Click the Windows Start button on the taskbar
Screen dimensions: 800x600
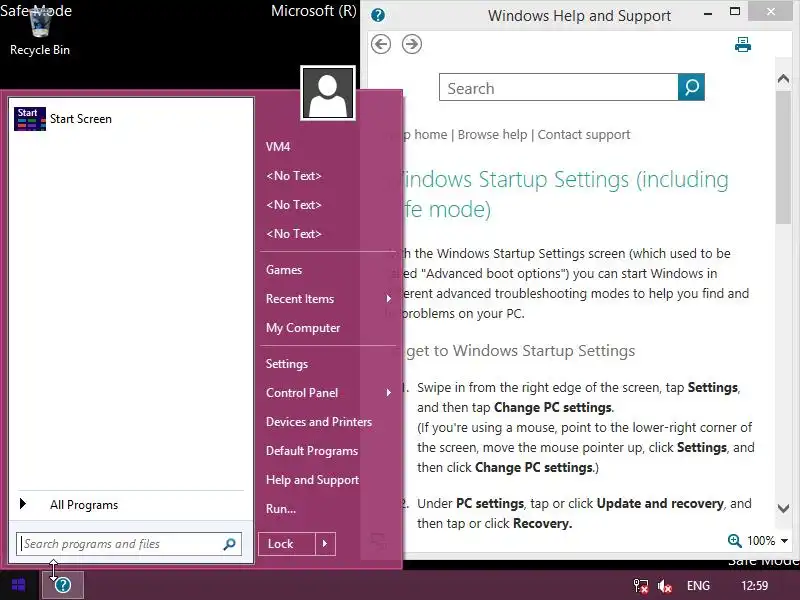[x=19, y=585]
